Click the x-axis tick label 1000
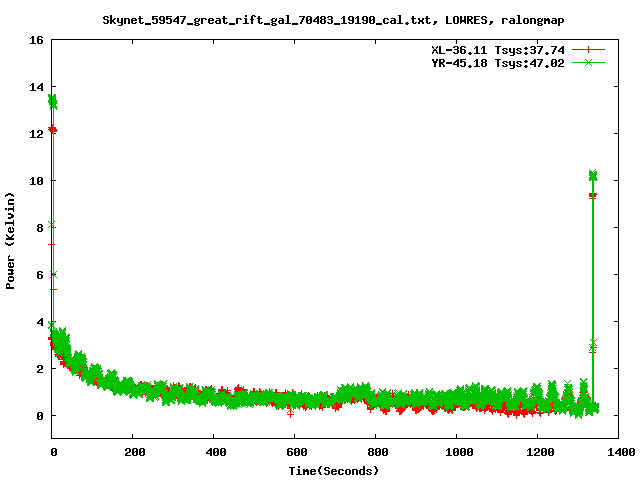Viewport: 640px width, 480px height. click(458, 452)
